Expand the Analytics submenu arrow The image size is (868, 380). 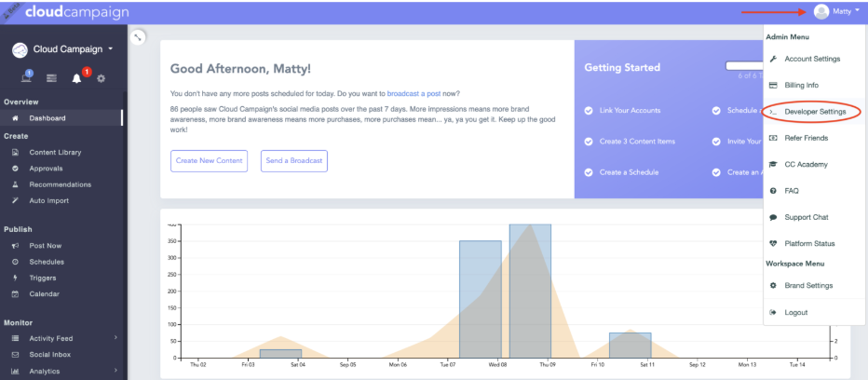click(x=115, y=370)
